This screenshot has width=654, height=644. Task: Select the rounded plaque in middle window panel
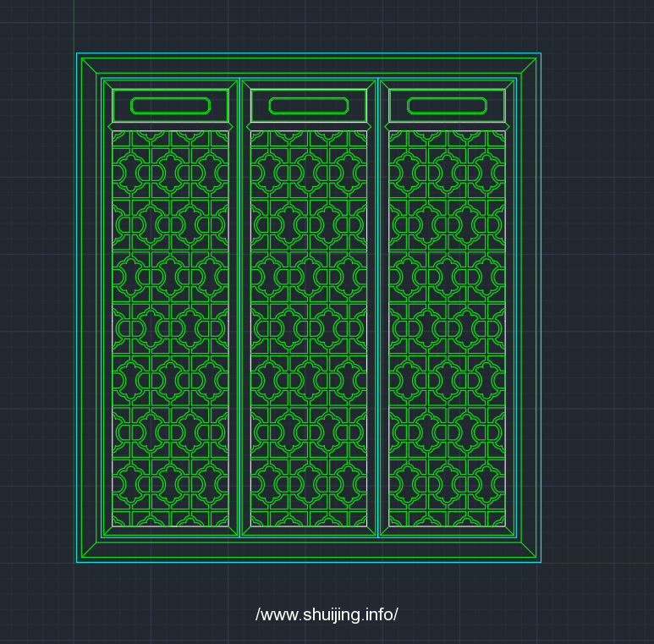[x=309, y=106]
